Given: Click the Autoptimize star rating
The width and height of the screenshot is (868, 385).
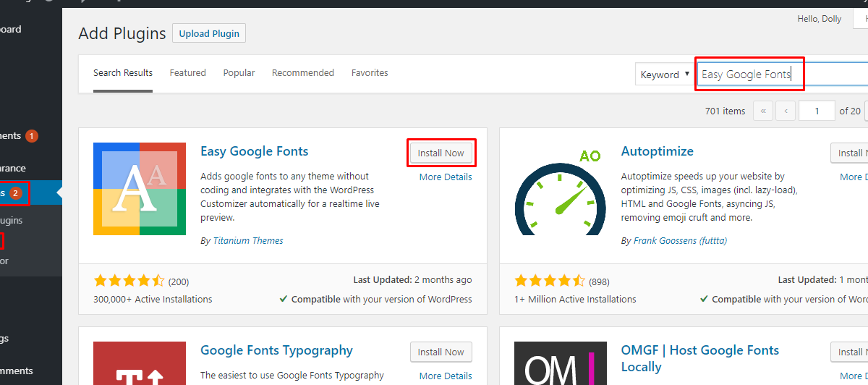Looking at the screenshot, I should pyautogui.click(x=550, y=281).
